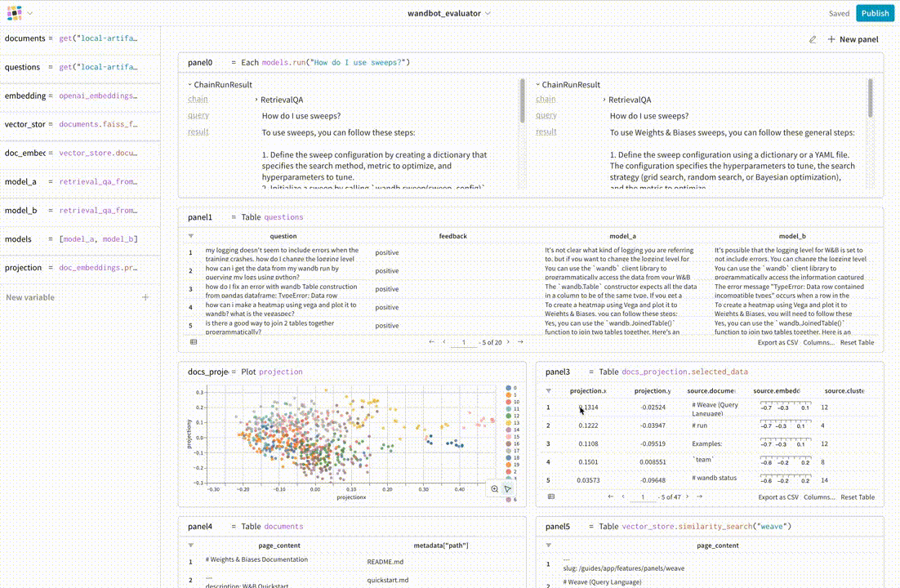
Task: Click the feedback column header
Action: [x=452, y=236]
